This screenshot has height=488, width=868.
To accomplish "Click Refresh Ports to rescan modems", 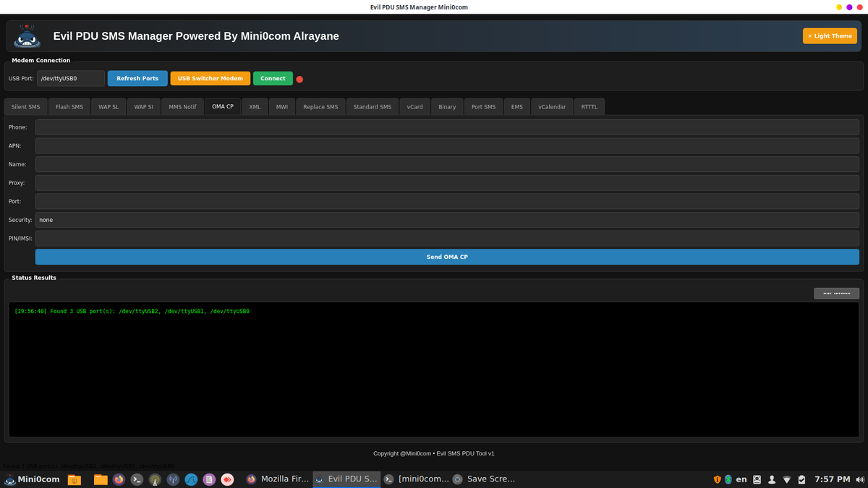I will click(137, 78).
